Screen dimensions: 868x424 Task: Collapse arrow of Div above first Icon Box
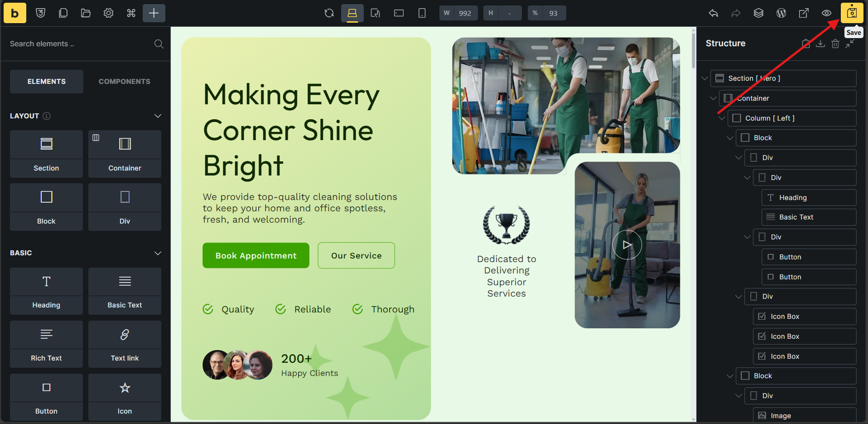(738, 297)
